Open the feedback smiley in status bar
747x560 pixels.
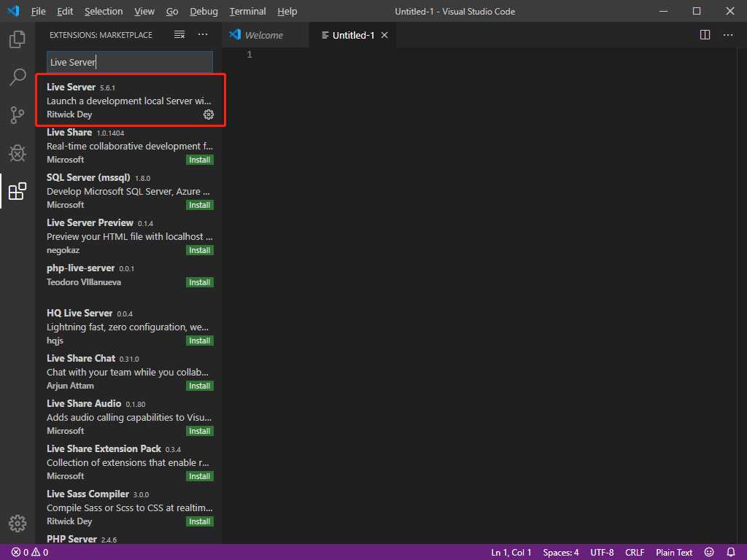(x=709, y=552)
